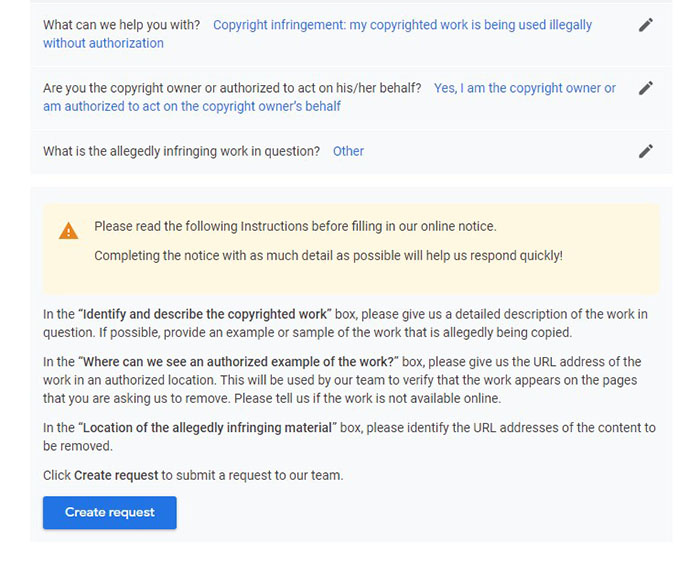Click bold 'Create request' words in instruction sentence

pyautogui.click(x=116, y=475)
